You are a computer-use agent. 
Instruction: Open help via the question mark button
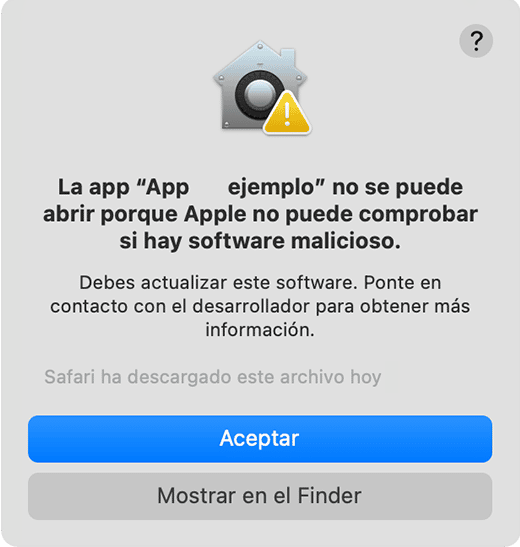tap(476, 41)
